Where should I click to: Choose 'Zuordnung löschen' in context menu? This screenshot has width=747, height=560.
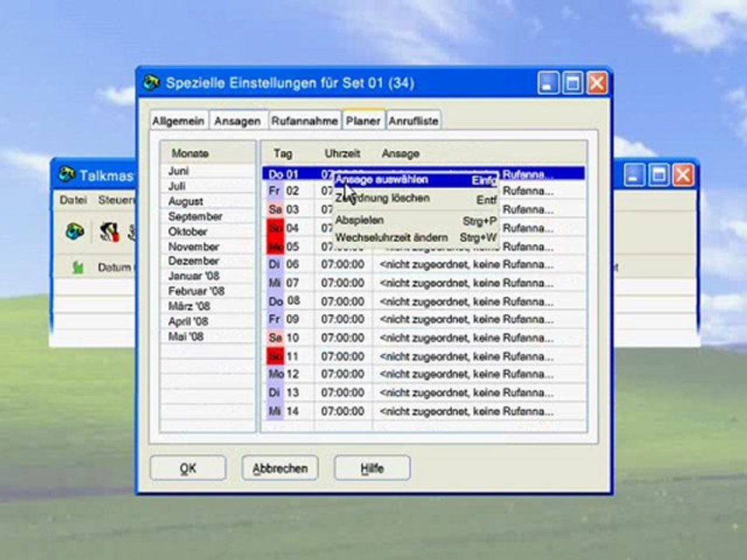point(416,199)
